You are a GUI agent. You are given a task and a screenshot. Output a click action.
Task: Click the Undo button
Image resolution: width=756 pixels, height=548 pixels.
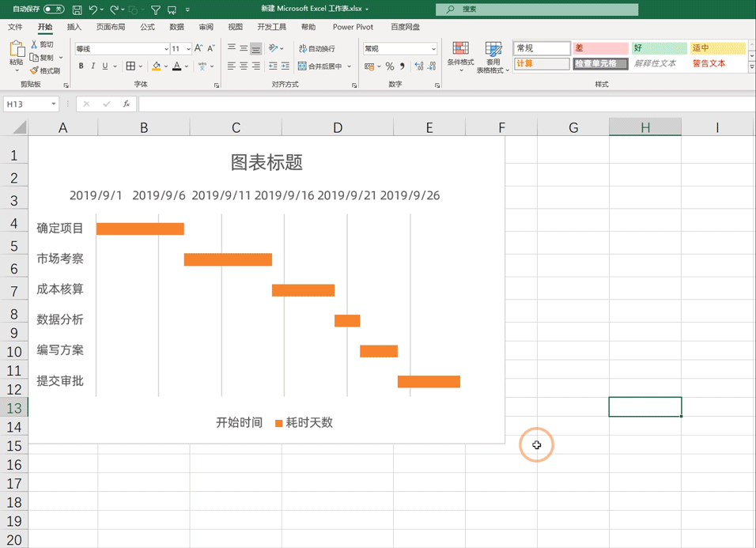click(x=95, y=9)
